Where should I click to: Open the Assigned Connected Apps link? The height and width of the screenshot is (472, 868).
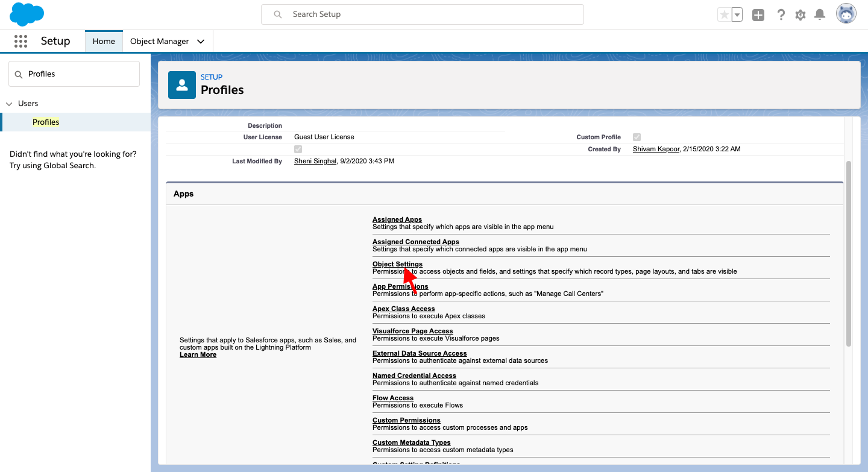point(416,242)
